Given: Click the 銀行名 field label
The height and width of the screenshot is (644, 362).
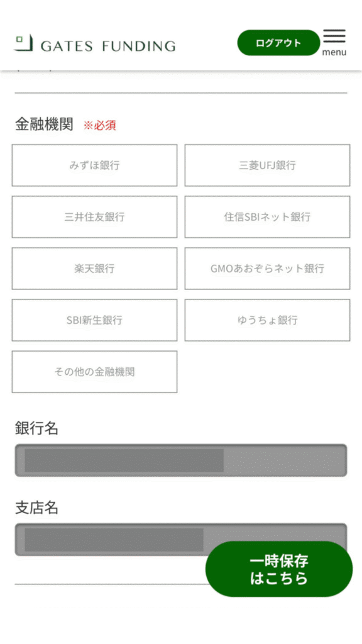Looking at the screenshot, I should [36, 428].
